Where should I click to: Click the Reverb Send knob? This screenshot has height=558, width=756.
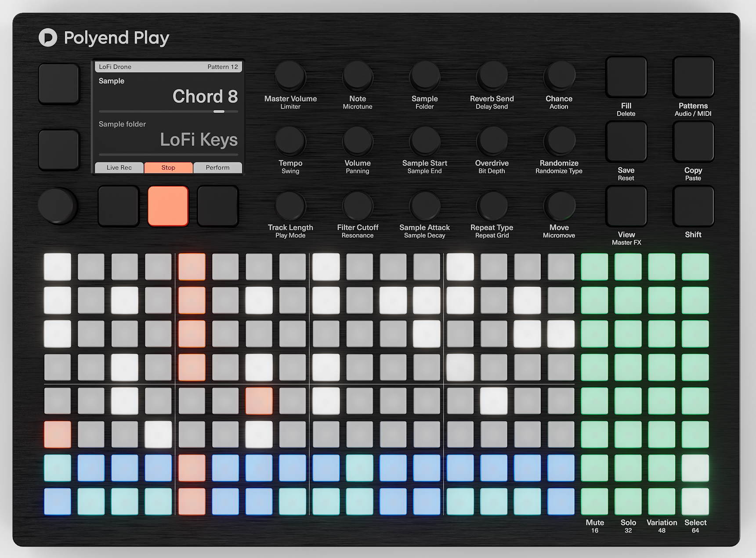click(x=492, y=76)
